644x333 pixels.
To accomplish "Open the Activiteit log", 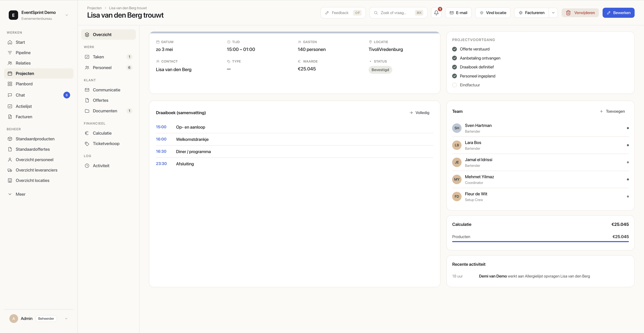I will pos(101,165).
